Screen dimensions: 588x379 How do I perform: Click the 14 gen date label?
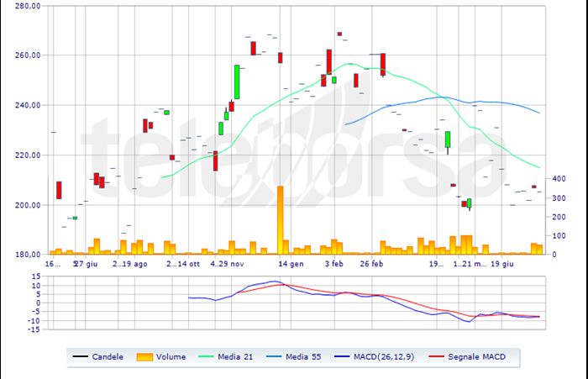pos(291,264)
